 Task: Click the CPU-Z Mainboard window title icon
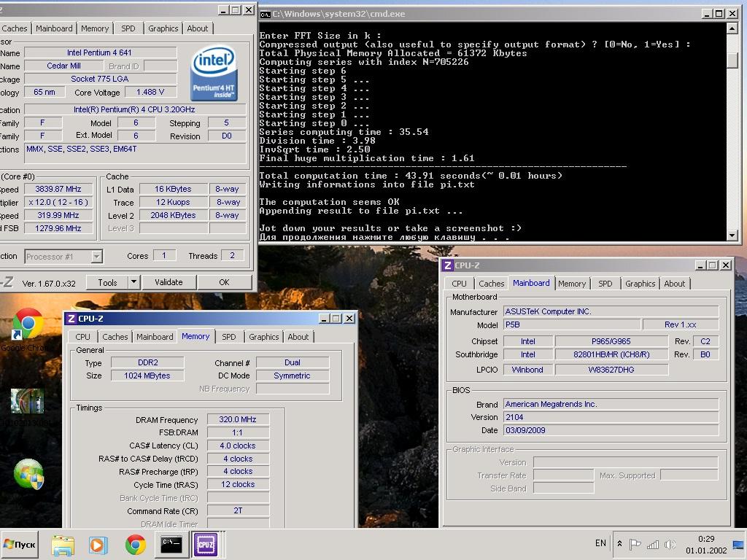point(448,265)
